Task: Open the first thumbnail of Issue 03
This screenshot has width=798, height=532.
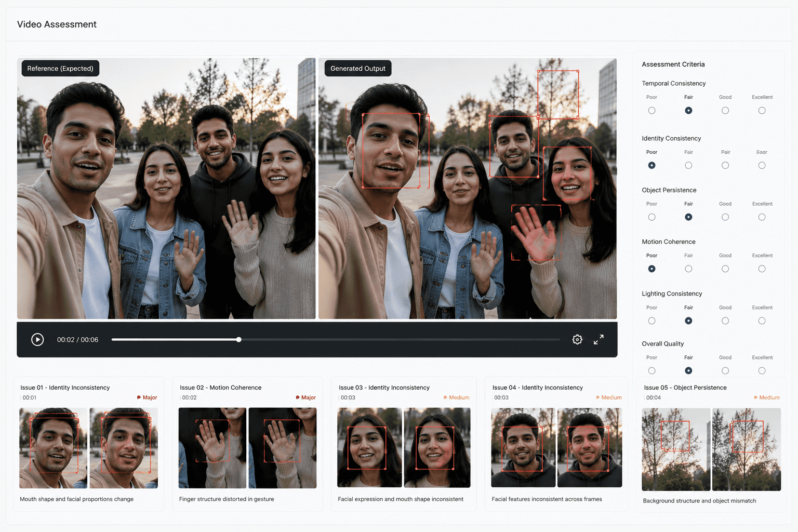Action: [x=369, y=447]
